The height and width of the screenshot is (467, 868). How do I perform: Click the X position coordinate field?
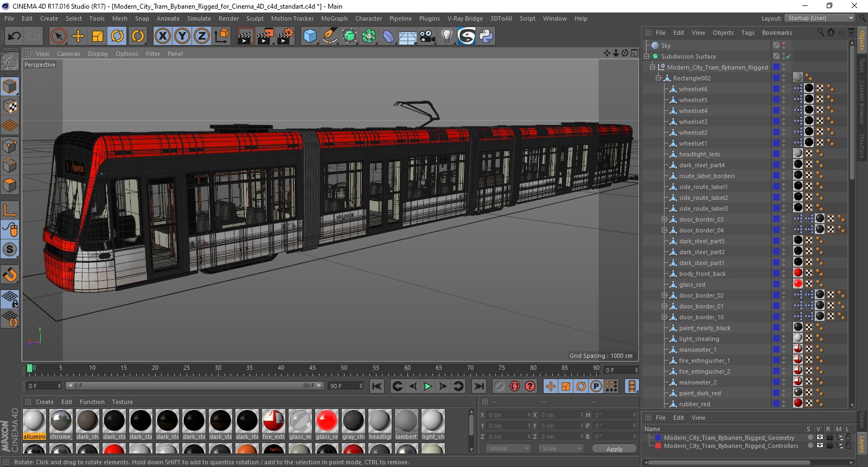tap(508, 415)
